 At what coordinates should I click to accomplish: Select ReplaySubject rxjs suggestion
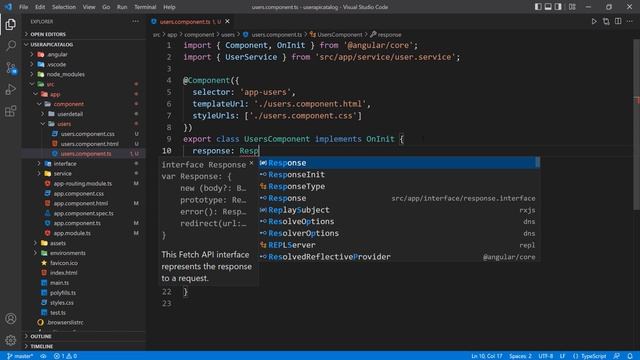tap(399, 210)
